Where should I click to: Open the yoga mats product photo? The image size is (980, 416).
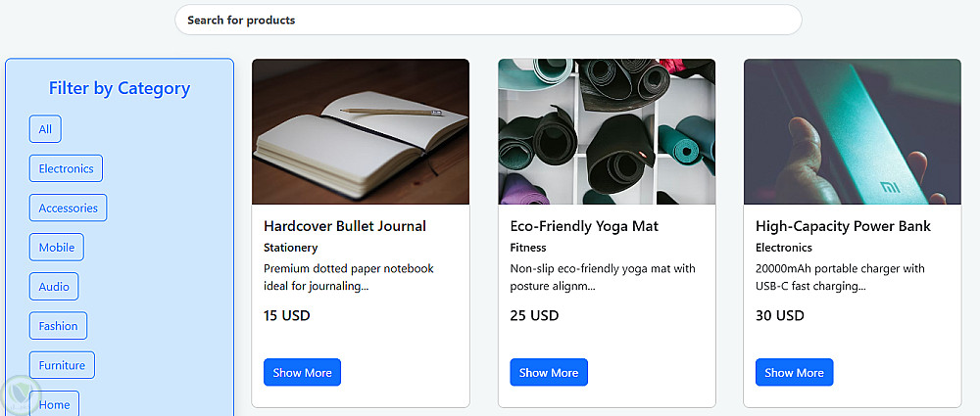(607, 132)
